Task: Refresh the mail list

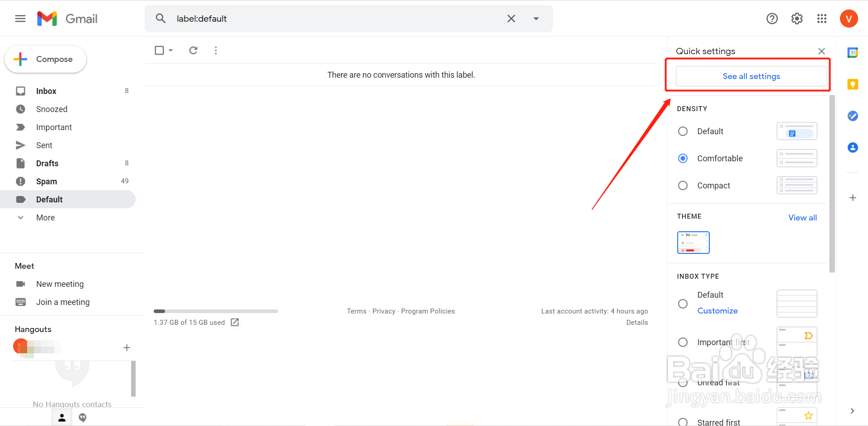Action: pos(193,50)
